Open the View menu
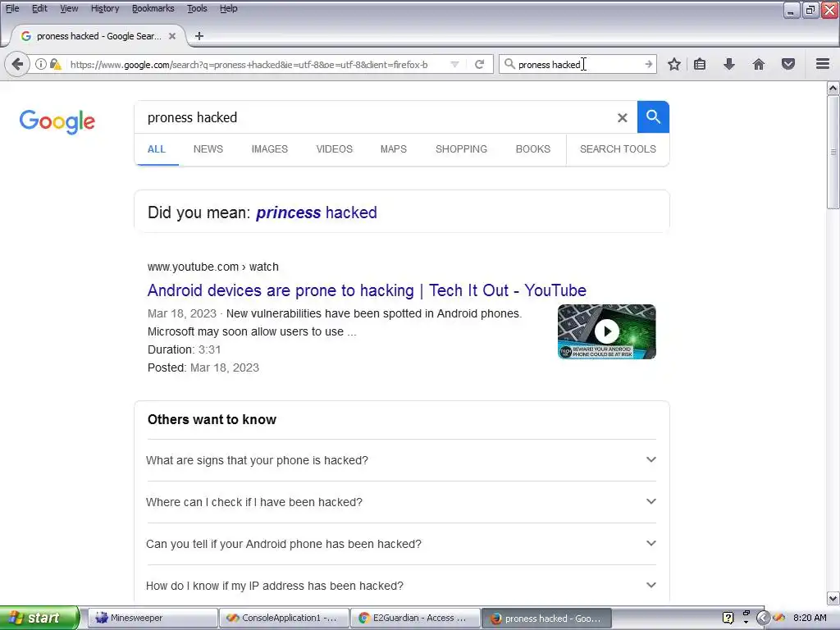This screenshot has width=840, height=630. click(69, 8)
